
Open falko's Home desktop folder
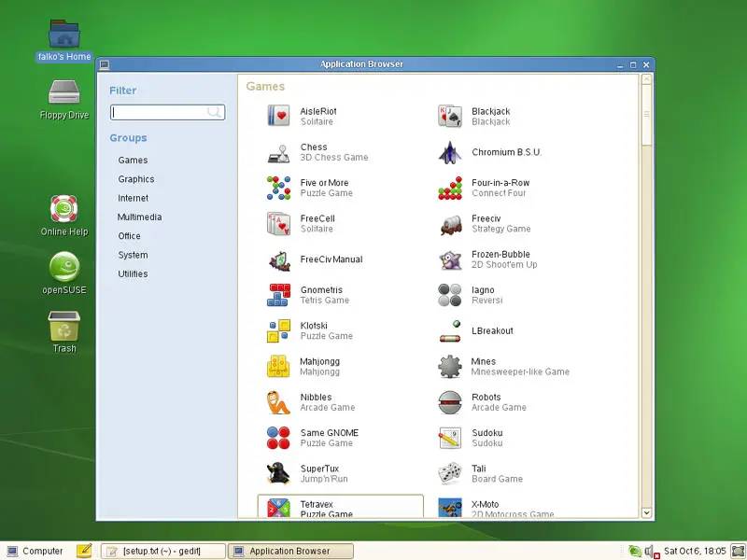tap(64, 40)
